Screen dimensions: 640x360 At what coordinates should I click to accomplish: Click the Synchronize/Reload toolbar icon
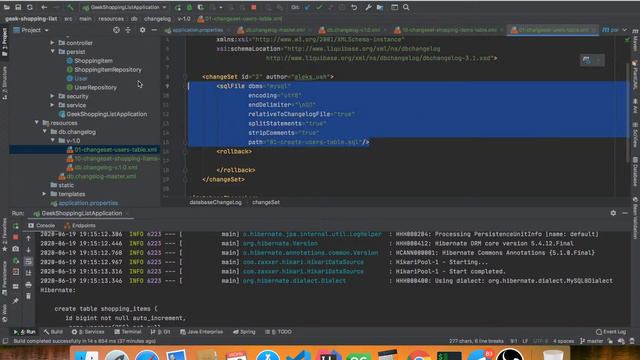point(30,7)
